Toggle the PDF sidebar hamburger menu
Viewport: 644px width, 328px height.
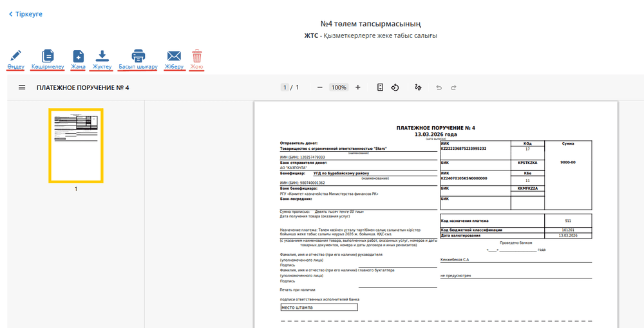(x=22, y=87)
